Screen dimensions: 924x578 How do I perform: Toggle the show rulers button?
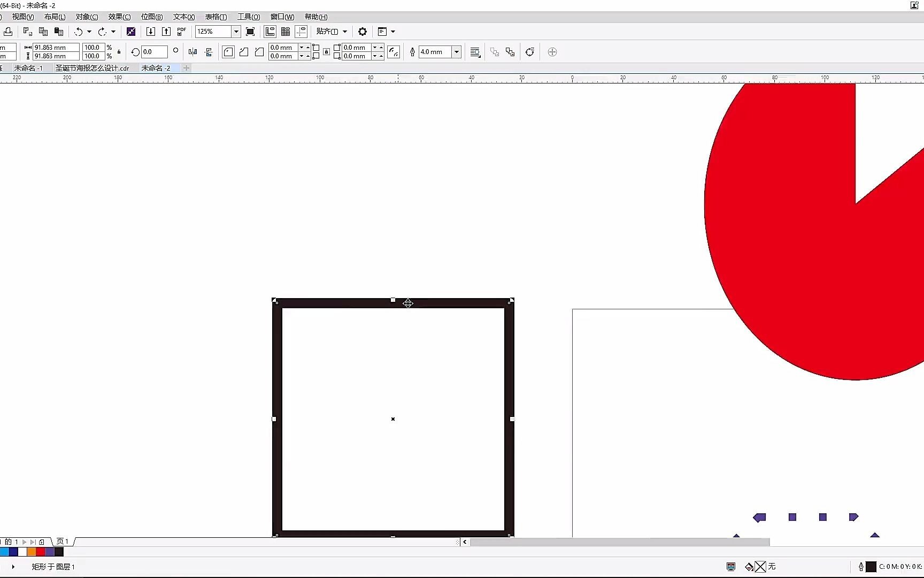(270, 32)
